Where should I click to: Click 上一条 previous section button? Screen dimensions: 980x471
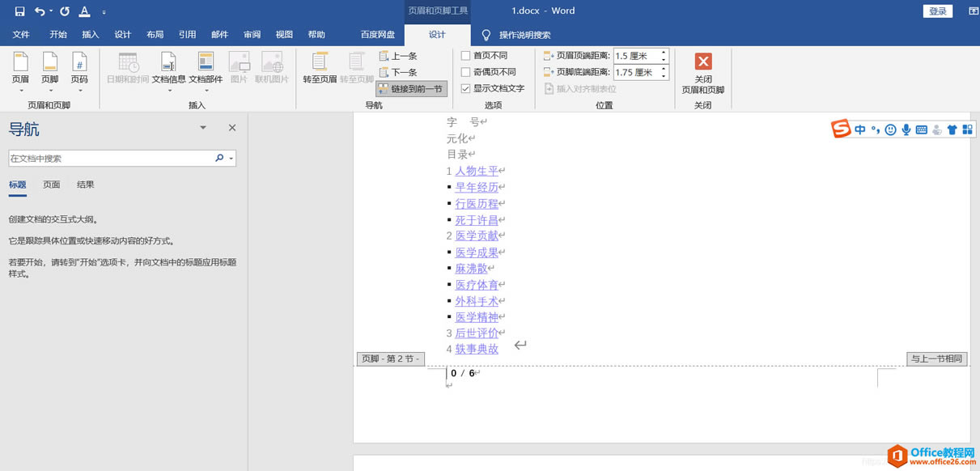(x=398, y=56)
